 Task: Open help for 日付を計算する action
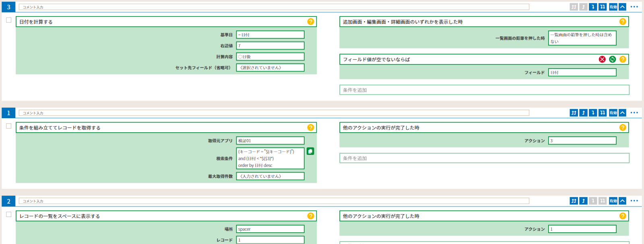point(310,22)
